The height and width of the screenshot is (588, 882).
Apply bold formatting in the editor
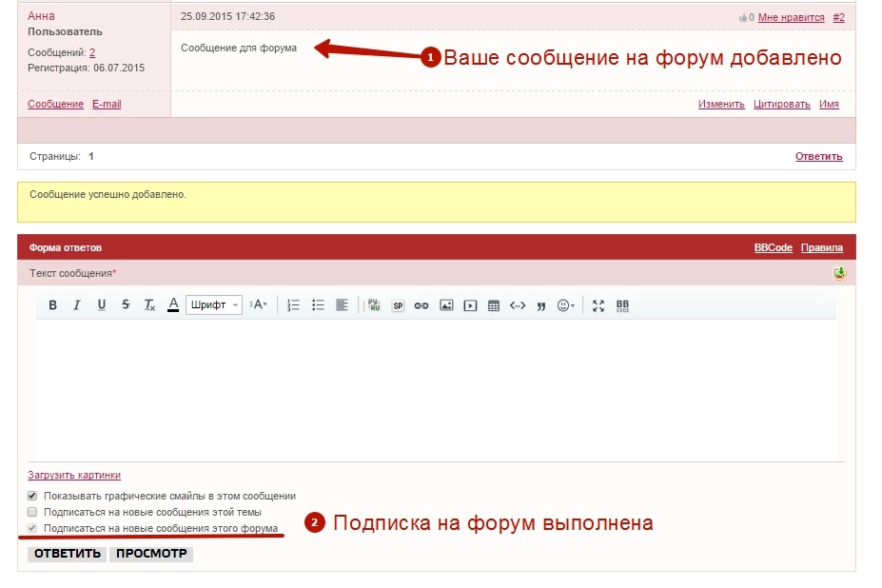click(52, 305)
